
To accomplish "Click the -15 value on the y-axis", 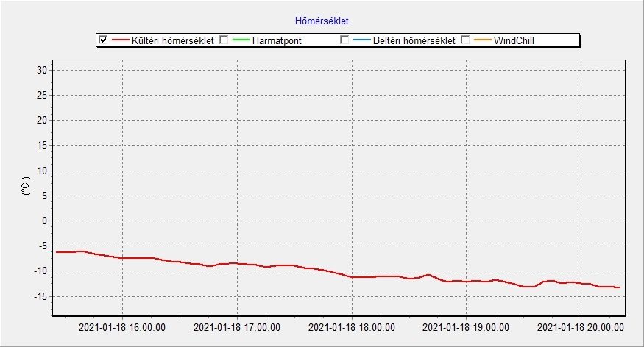I will [x=40, y=296].
